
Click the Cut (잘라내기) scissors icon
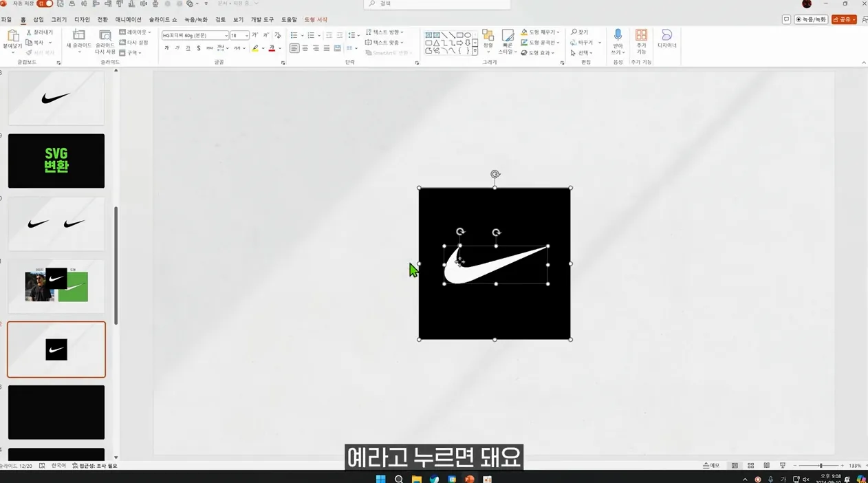tap(29, 32)
